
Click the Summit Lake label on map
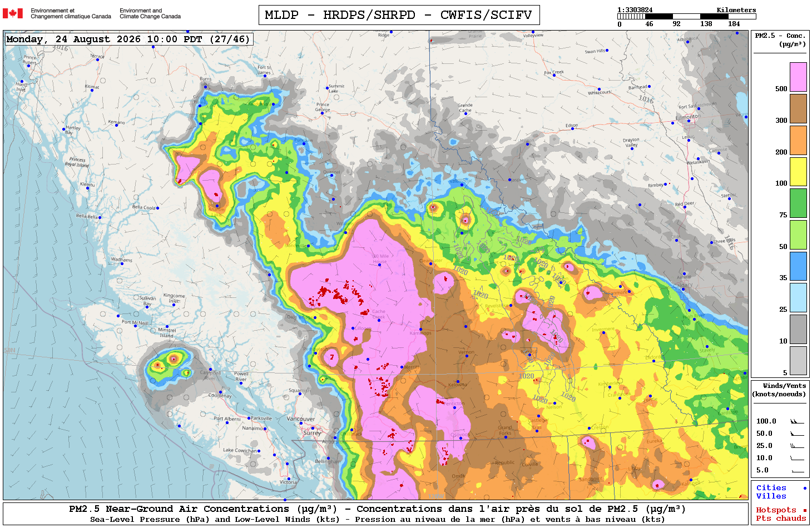tap(336, 88)
